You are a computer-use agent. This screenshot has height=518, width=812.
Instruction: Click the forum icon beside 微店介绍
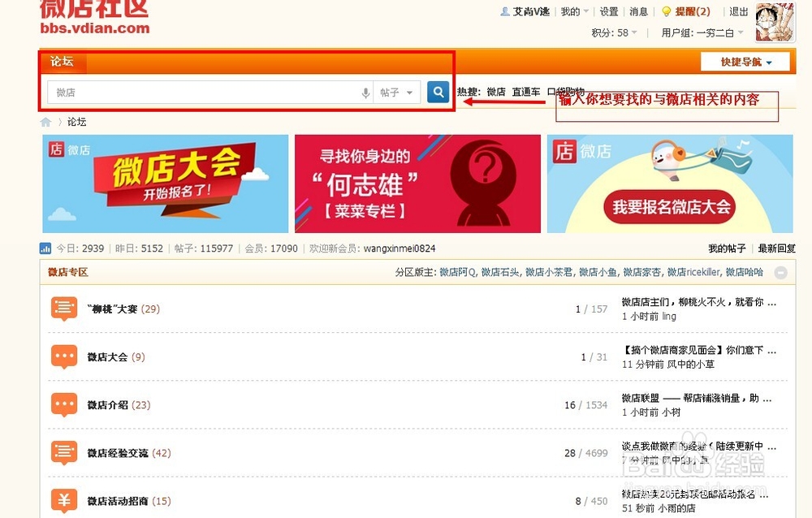pos(64,405)
